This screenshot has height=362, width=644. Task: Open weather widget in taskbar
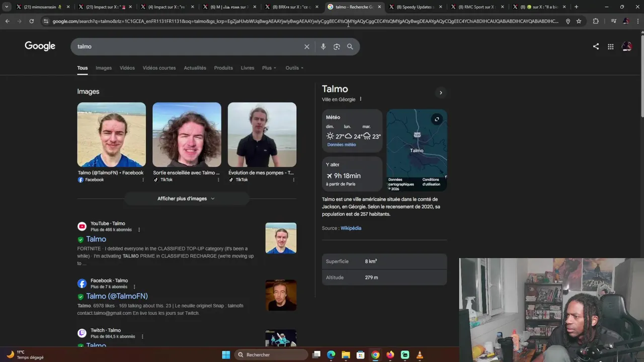pyautogui.click(x=25, y=354)
